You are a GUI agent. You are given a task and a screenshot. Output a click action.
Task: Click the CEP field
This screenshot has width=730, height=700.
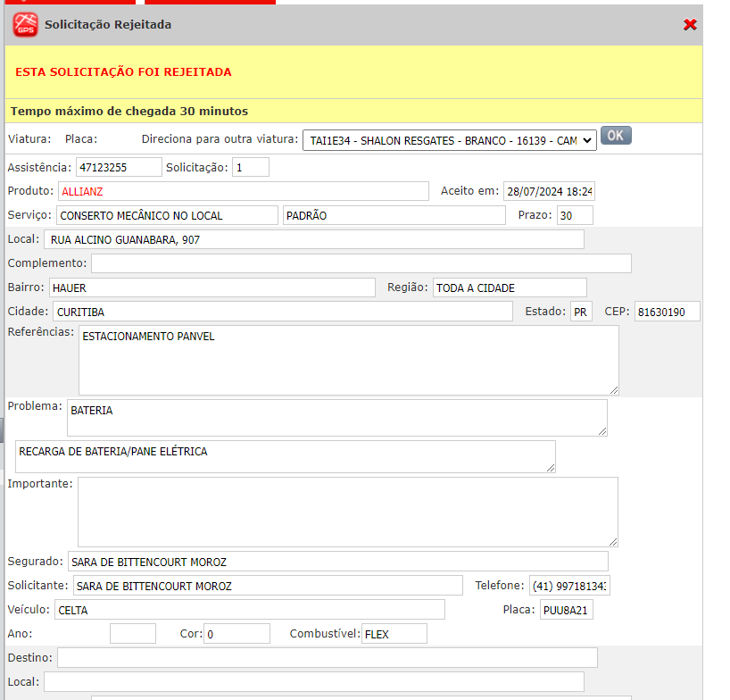click(667, 312)
